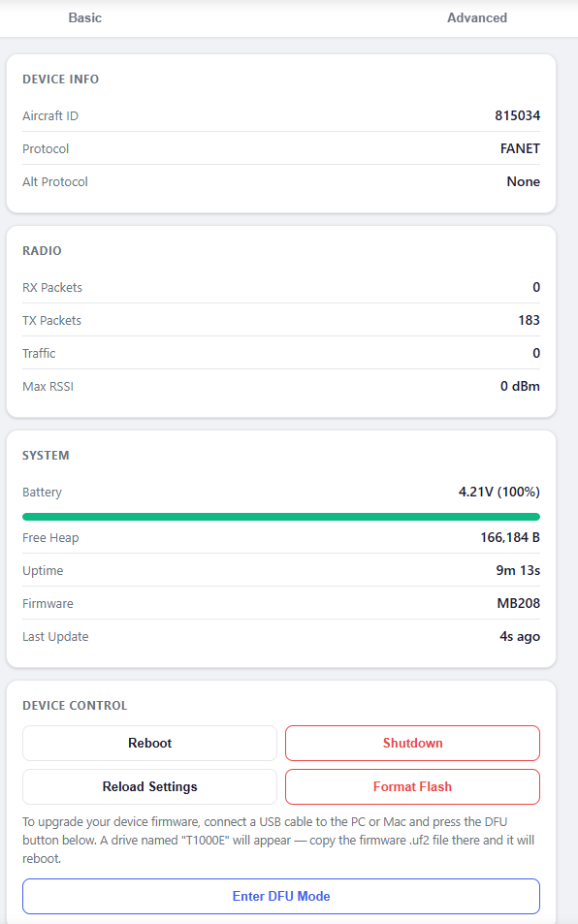This screenshot has width=578, height=924.
Task: Click the Alt Protocol label
Action: tap(55, 181)
